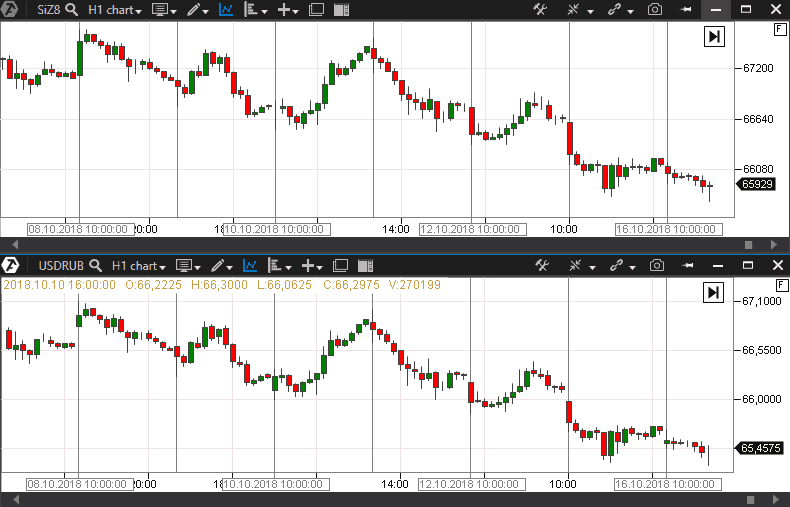Click the 10.10.2018 10:00:00 date label in SiZ8 chart
The image size is (790, 507).
[277, 229]
